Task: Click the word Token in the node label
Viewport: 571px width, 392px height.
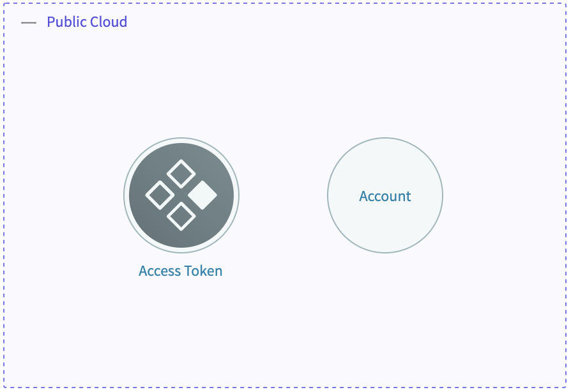Action: click(x=203, y=271)
